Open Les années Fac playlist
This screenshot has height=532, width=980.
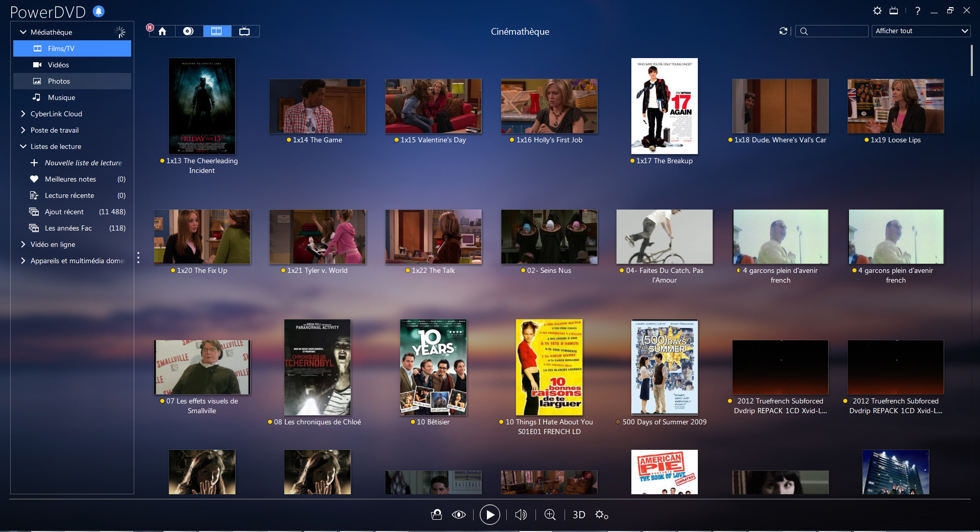tap(72, 228)
